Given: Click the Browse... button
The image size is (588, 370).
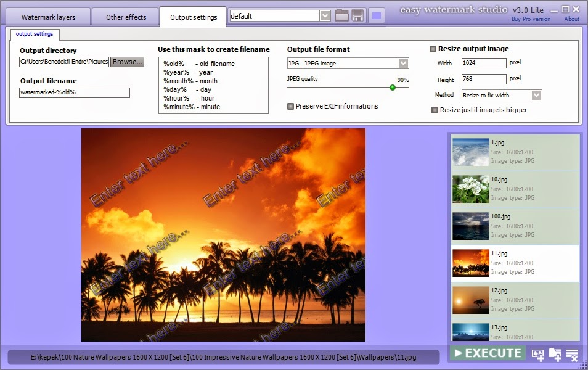Looking at the screenshot, I should tap(128, 62).
